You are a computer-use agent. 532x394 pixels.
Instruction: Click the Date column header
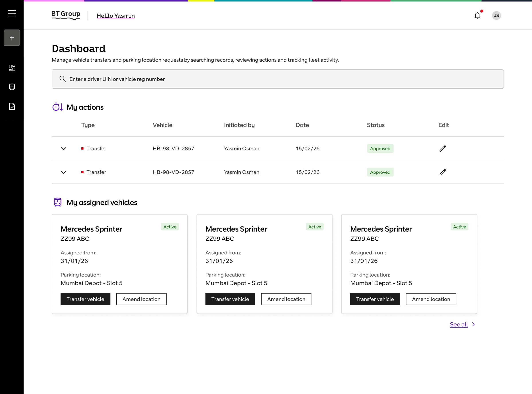tap(302, 125)
